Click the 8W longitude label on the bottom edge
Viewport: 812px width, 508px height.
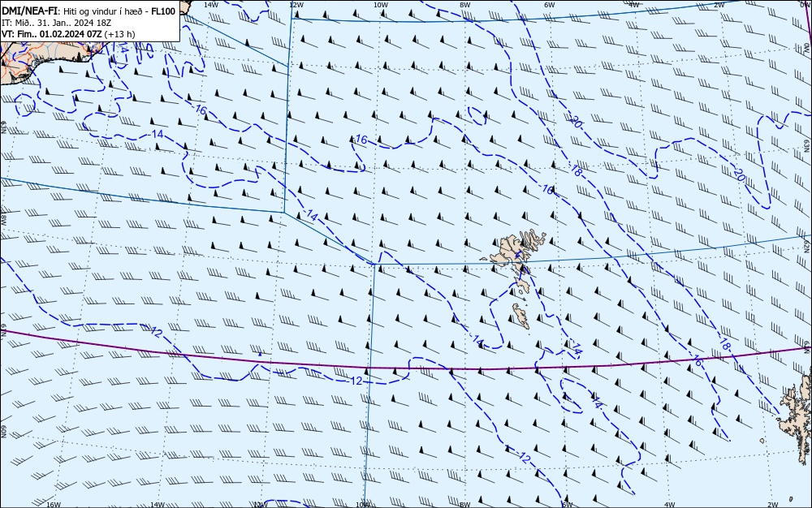point(465,505)
